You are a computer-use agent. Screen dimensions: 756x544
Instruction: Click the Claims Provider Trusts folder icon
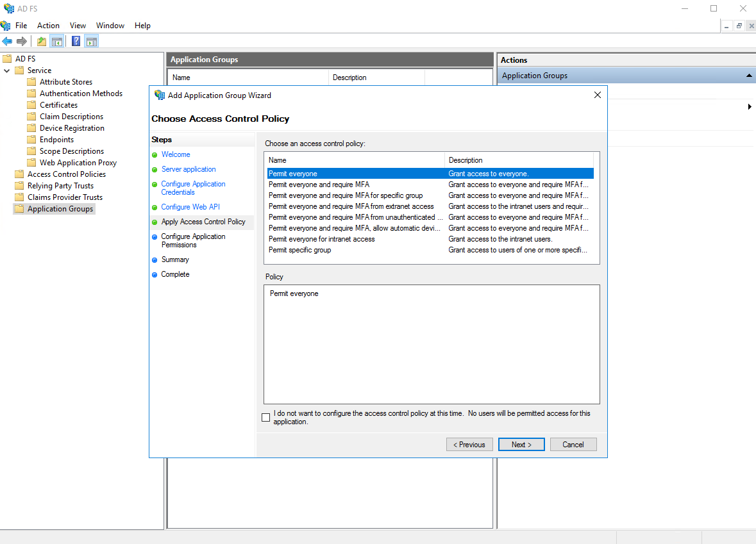point(20,197)
